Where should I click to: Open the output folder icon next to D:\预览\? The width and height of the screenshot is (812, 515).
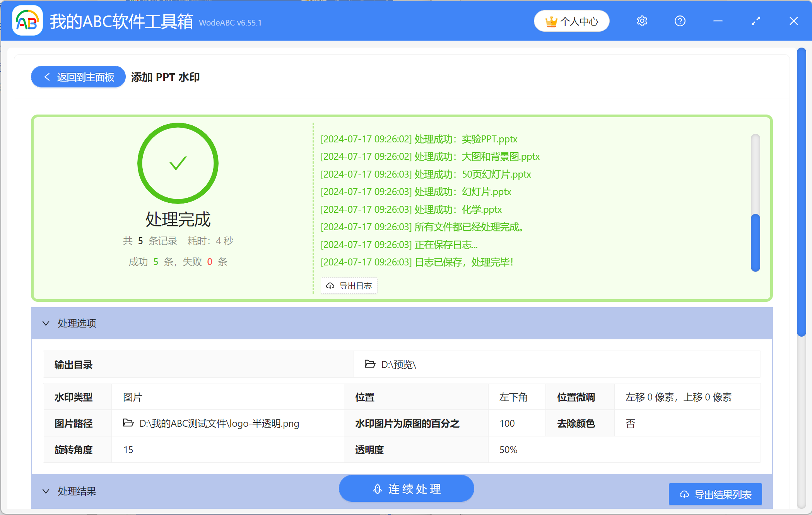click(x=370, y=364)
